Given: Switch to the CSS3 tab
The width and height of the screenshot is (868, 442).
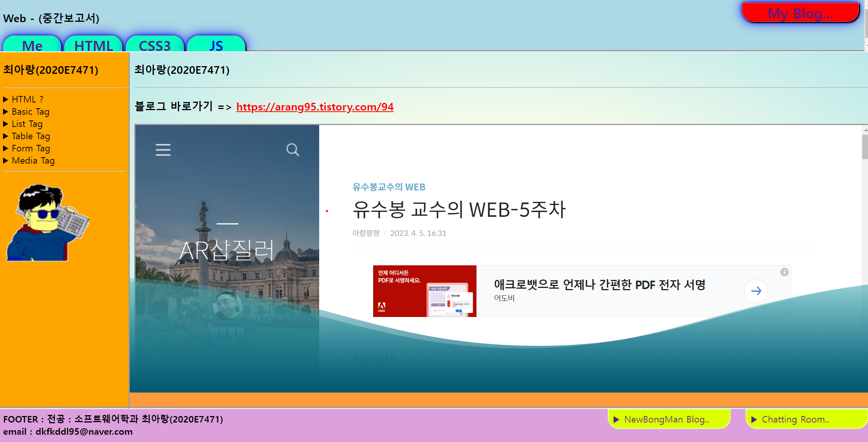Looking at the screenshot, I should (x=155, y=45).
